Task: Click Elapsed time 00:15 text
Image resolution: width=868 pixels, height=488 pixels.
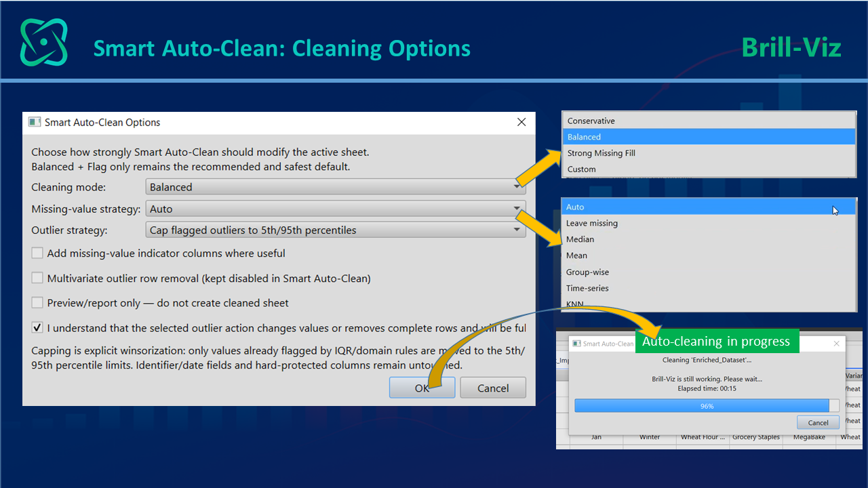Action: pyautogui.click(x=707, y=388)
